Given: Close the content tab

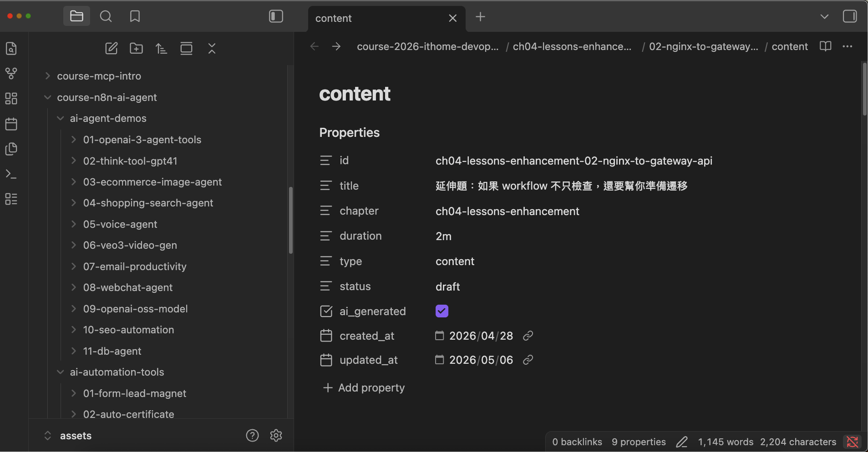Looking at the screenshot, I should click(452, 18).
